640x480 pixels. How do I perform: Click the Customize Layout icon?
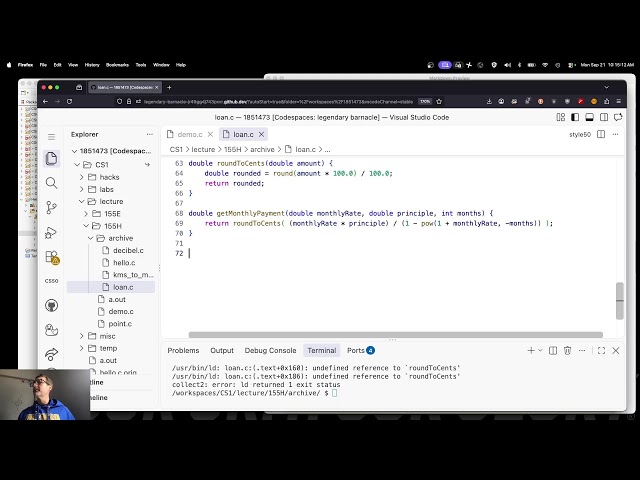(x=561, y=118)
